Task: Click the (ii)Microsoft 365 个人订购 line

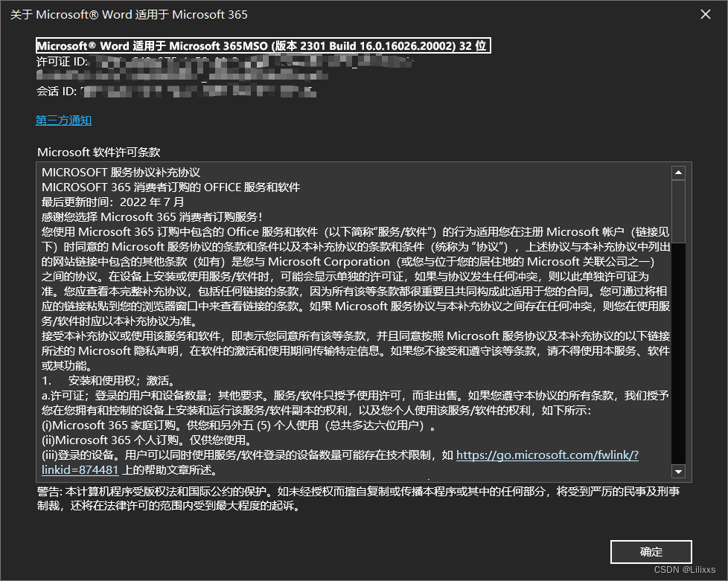Action: pos(147,440)
